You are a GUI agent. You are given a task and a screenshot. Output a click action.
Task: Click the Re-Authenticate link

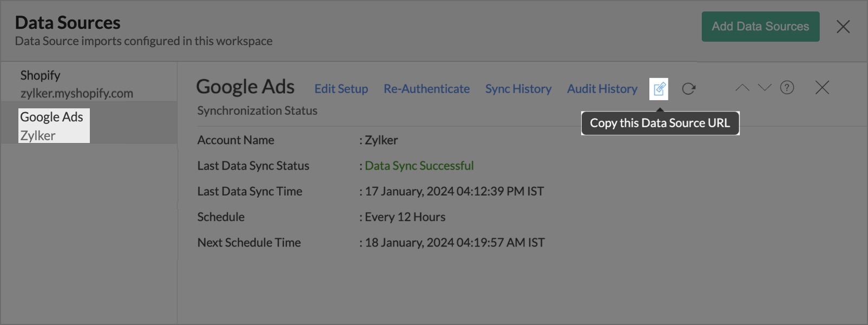(x=426, y=89)
